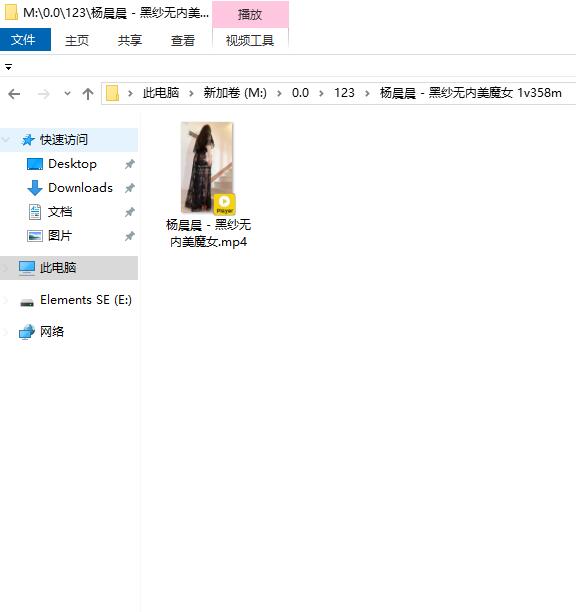Go up one folder level arrow
576x612 pixels.
point(88,94)
